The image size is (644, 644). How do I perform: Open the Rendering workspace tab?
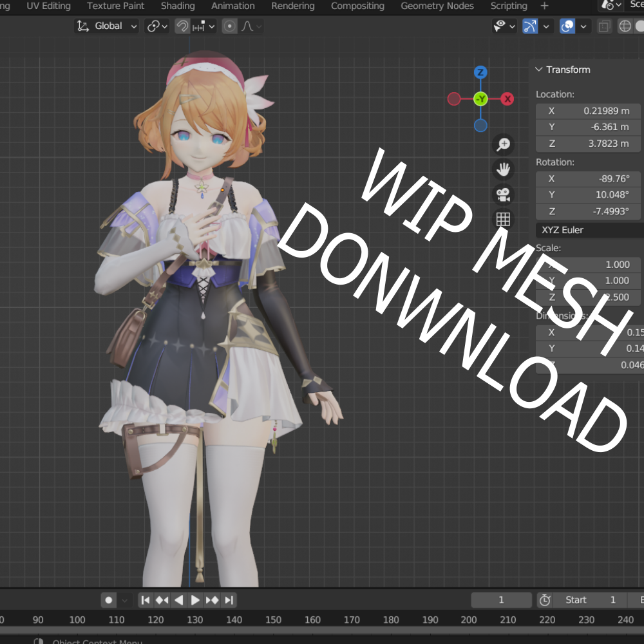pyautogui.click(x=293, y=6)
